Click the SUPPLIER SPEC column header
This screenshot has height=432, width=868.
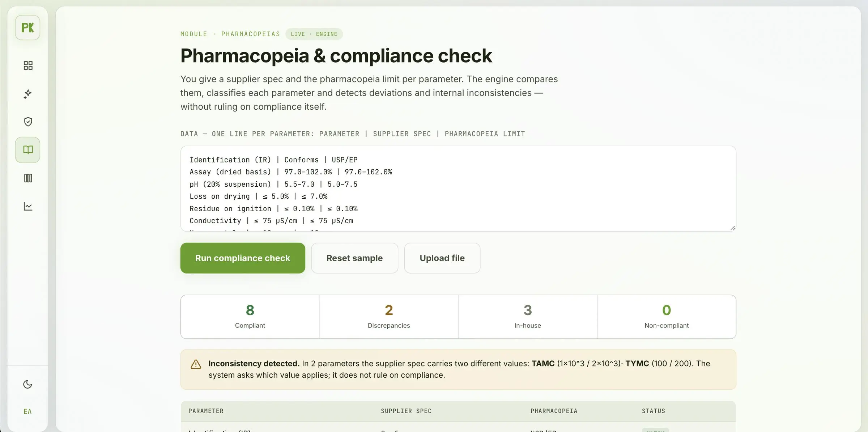coord(406,411)
